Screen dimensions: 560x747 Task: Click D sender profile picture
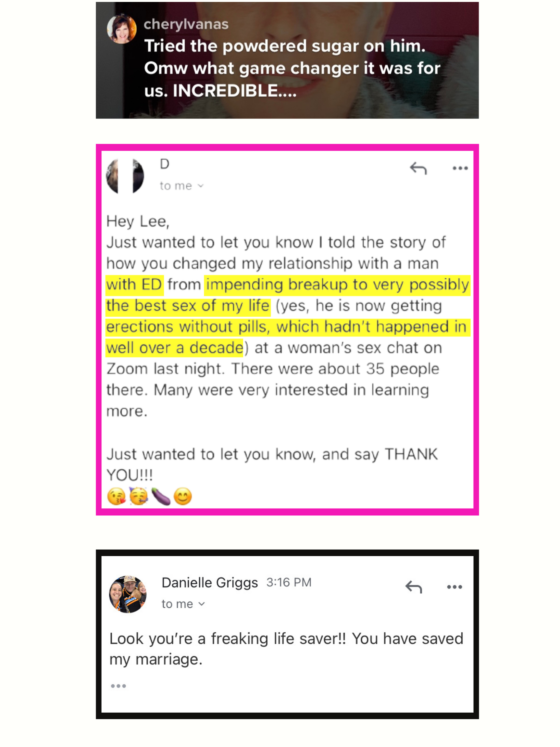(125, 176)
